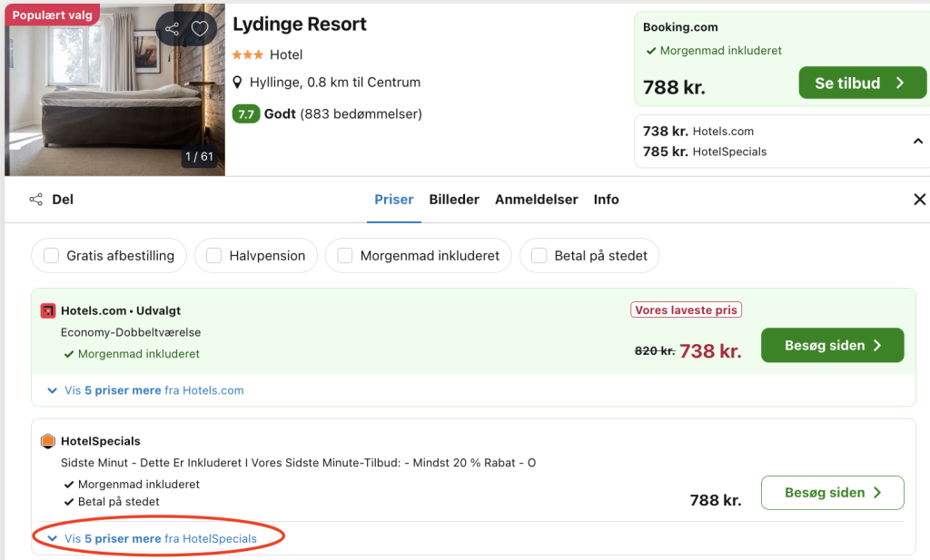Enable Gratis afbestilling filter
Viewport: 930px width, 560px height.
coord(52,256)
